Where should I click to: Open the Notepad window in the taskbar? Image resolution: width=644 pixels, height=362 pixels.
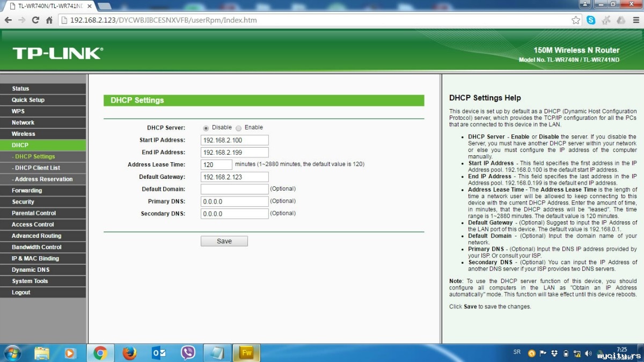point(217,353)
